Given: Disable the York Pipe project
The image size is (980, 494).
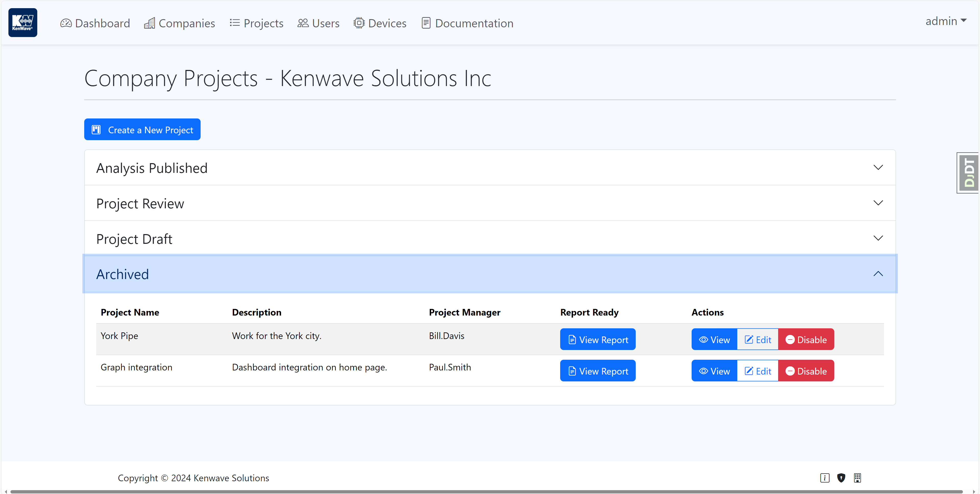Looking at the screenshot, I should [x=806, y=340].
